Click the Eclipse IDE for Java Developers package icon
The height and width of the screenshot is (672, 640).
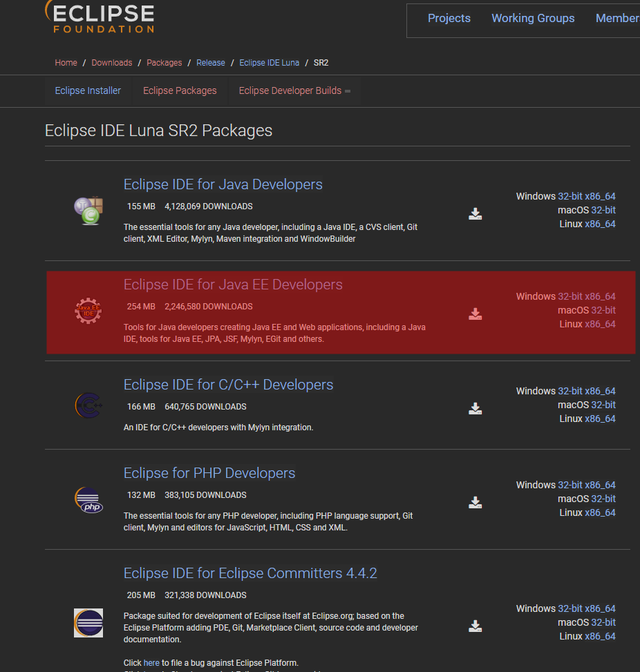(88, 211)
